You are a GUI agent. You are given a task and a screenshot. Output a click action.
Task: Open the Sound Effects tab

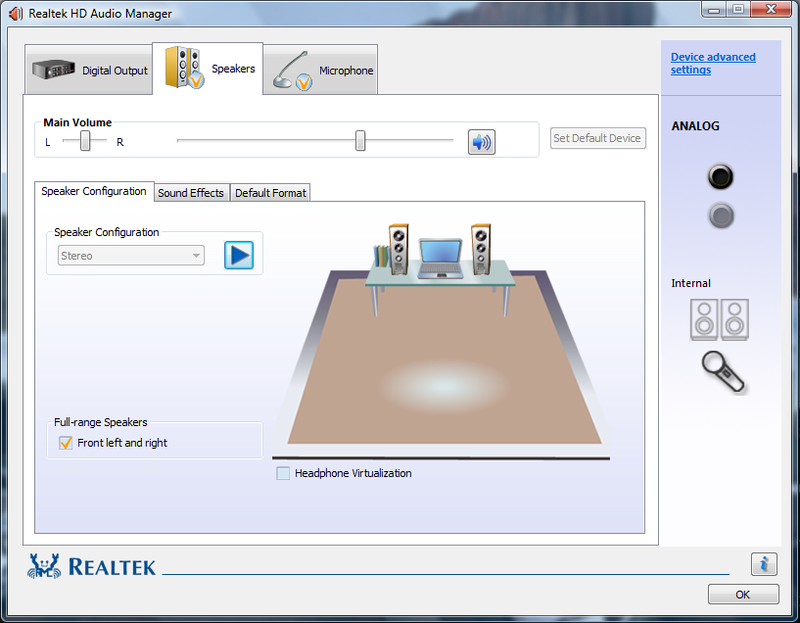click(x=191, y=193)
